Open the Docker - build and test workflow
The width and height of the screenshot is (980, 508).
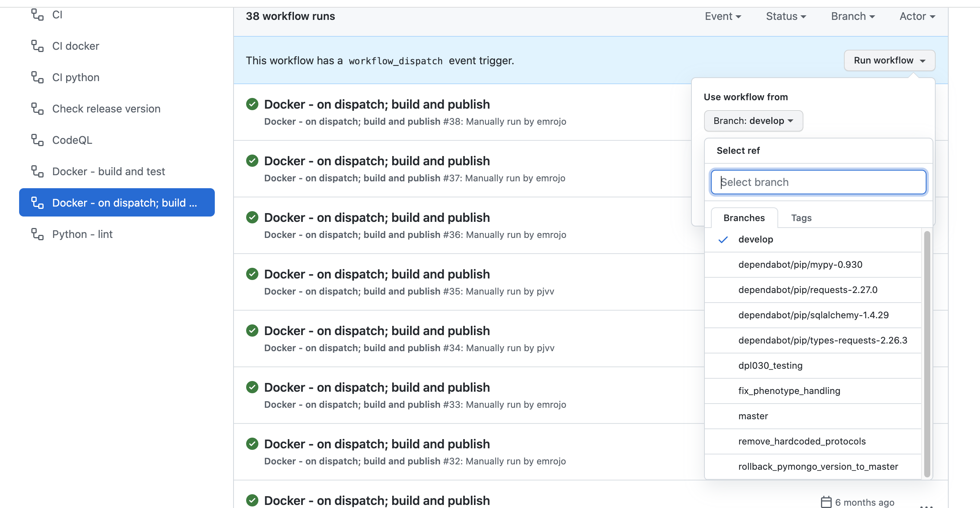(x=109, y=171)
